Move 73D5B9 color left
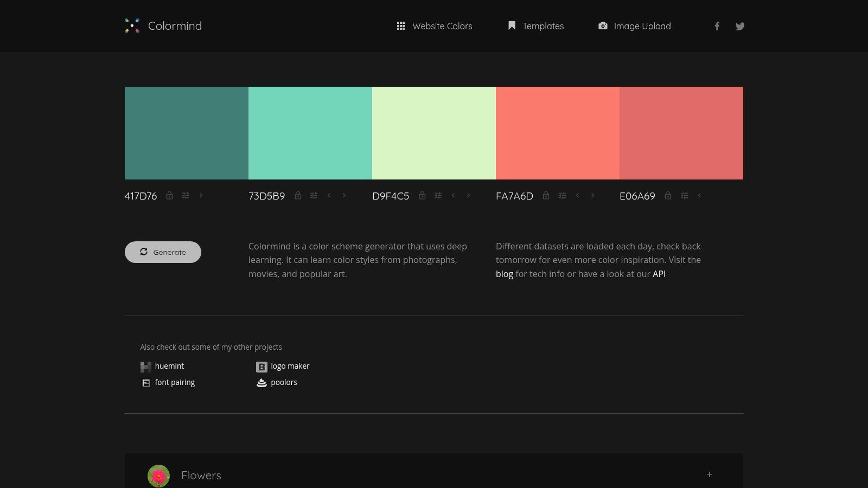Viewport: 868px width, 488px height. [x=329, y=195]
